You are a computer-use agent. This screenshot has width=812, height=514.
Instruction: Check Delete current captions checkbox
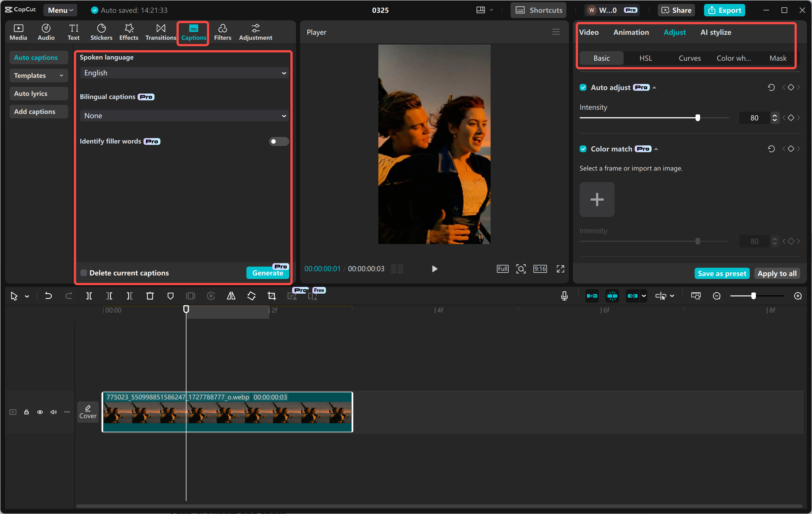click(84, 273)
